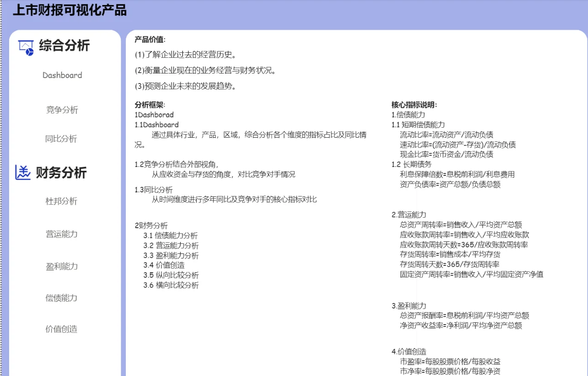Click the 综合分析 presentation chart icon
The height and width of the screenshot is (376, 588).
(26, 47)
